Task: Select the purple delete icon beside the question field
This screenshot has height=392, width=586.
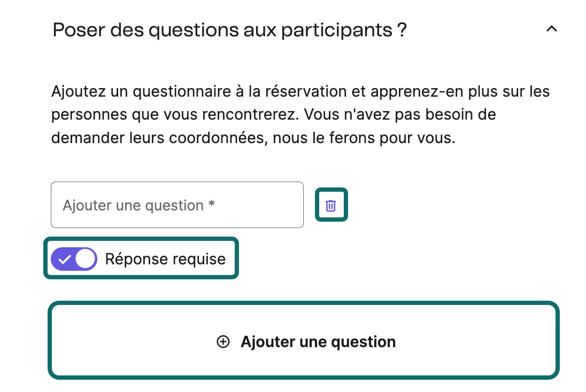Action: point(331,205)
